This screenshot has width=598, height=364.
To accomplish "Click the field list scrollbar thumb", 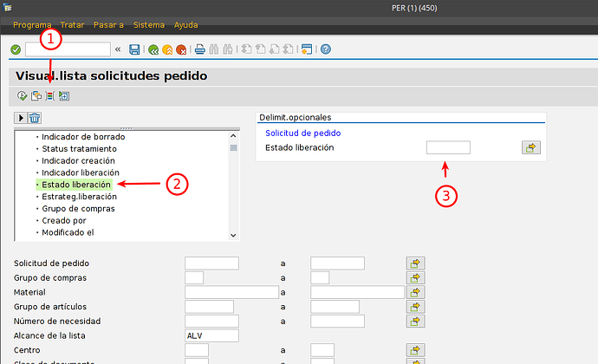I will click(x=233, y=147).
